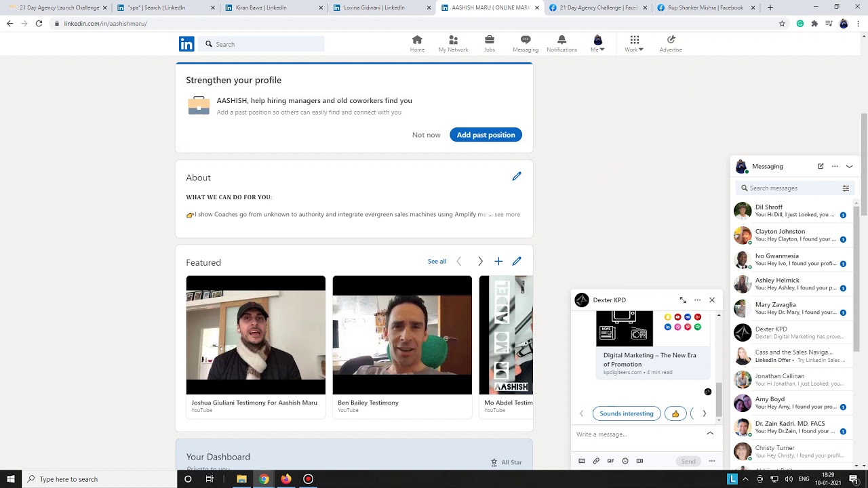Click the LinkedIn logo
The width and height of the screenshot is (868, 488).
pos(186,44)
